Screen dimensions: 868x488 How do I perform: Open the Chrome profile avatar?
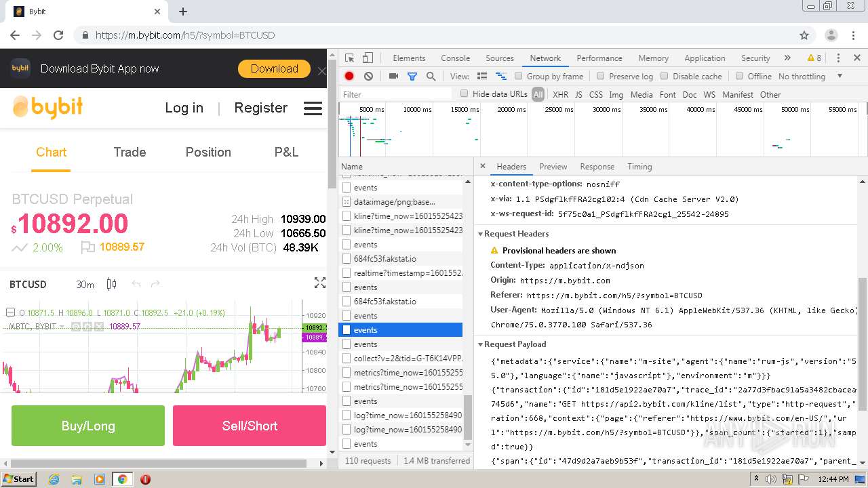click(x=831, y=35)
